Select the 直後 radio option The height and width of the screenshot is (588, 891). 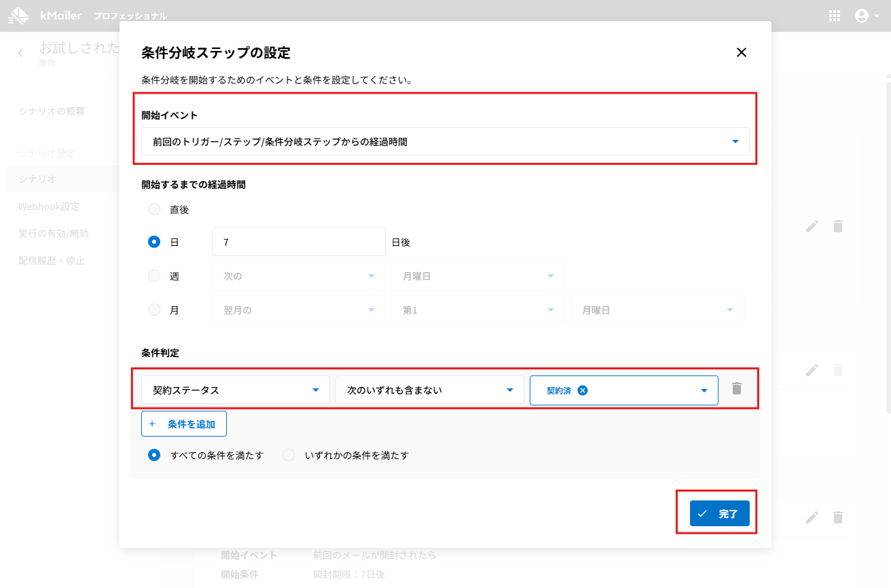click(154, 210)
